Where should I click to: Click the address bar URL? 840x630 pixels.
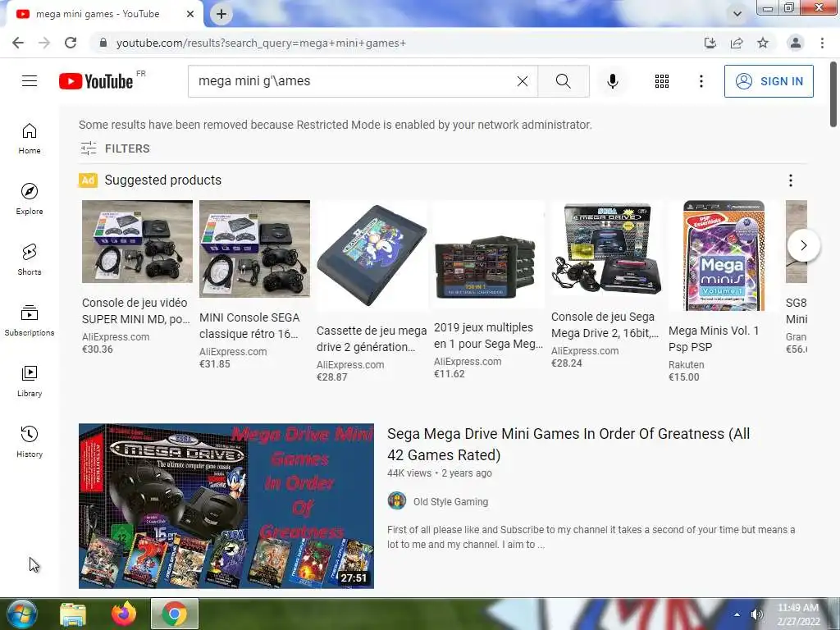261,43
